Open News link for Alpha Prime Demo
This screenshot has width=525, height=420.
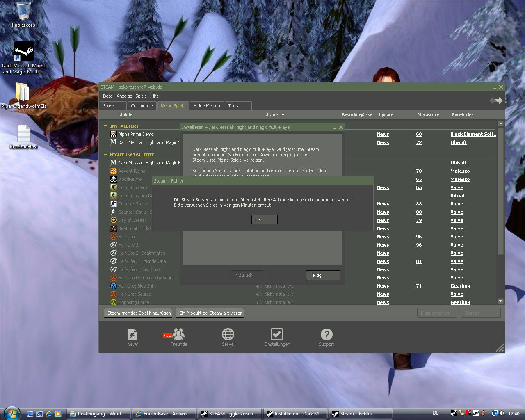(383, 134)
